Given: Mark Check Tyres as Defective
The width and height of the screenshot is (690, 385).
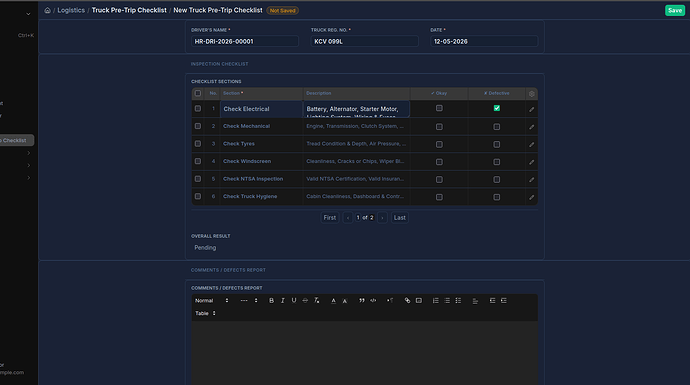Looking at the screenshot, I should [x=497, y=144].
